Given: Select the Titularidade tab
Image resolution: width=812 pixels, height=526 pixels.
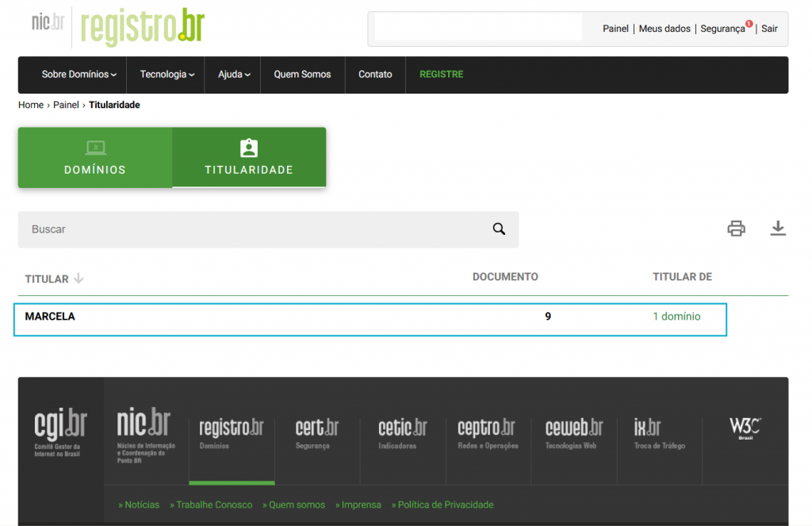Looking at the screenshot, I should [x=249, y=158].
